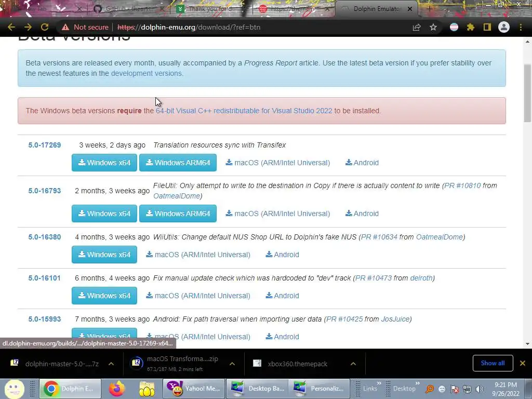The height and width of the screenshot is (399, 532).
Task: Expand the Links toolbar chevron
Action: (x=379, y=383)
